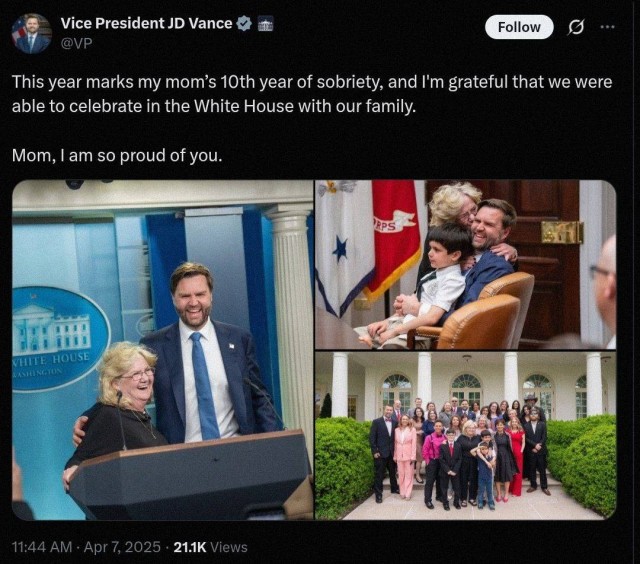Open the office chair hug photo
640x564 pixels.
(465, 264)
